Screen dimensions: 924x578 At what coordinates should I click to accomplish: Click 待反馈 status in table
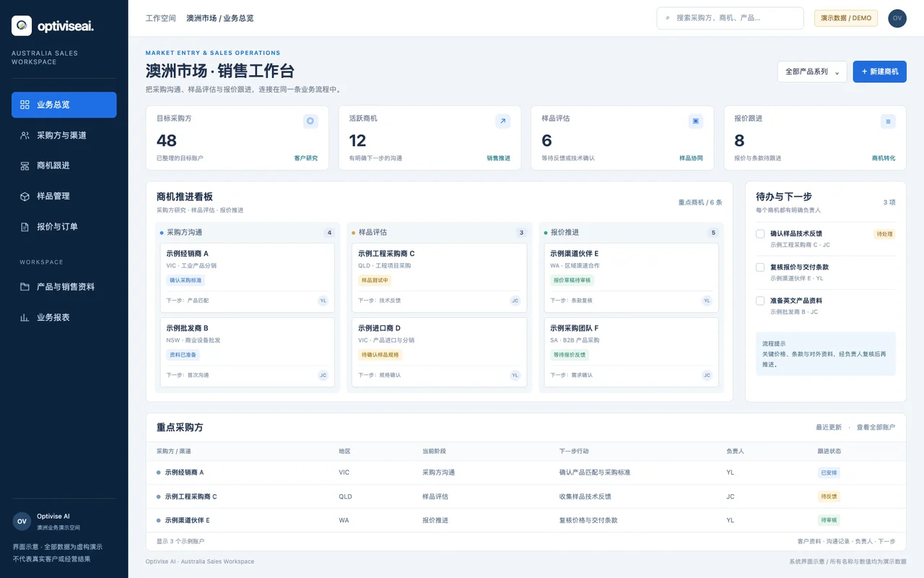pyautogui.click(x=829, y=496)
